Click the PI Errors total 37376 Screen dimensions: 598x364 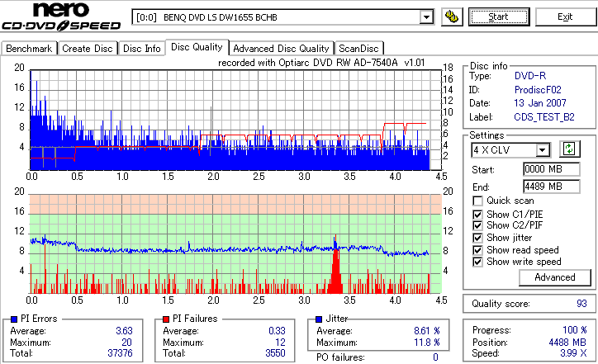pos(120,353)
